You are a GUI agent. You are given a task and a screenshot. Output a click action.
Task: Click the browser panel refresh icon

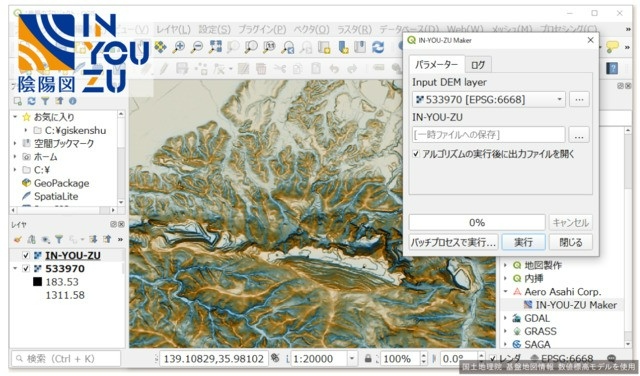tap(31, 101)
